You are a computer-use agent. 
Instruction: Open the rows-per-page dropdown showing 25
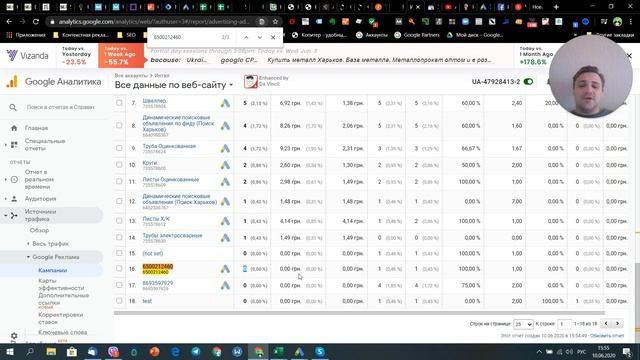click(523, 324)
